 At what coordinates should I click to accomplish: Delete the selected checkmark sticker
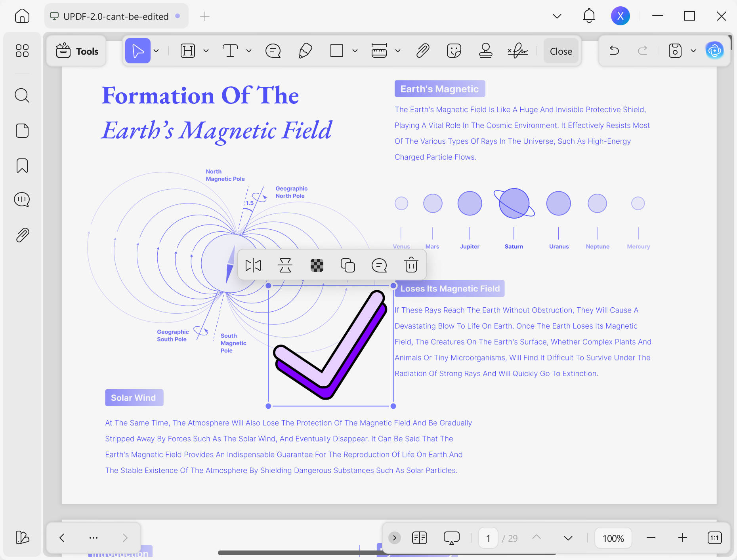[411, 265]
